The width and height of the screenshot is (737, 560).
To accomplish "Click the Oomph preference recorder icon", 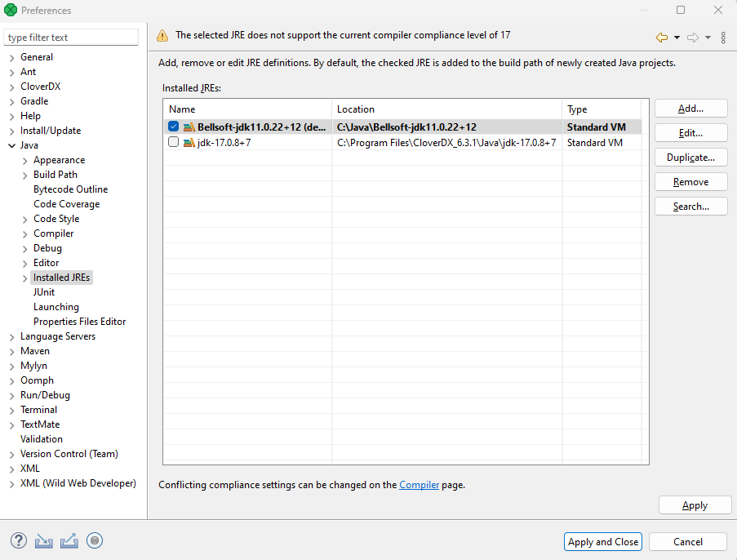I will tap(95, 540).
